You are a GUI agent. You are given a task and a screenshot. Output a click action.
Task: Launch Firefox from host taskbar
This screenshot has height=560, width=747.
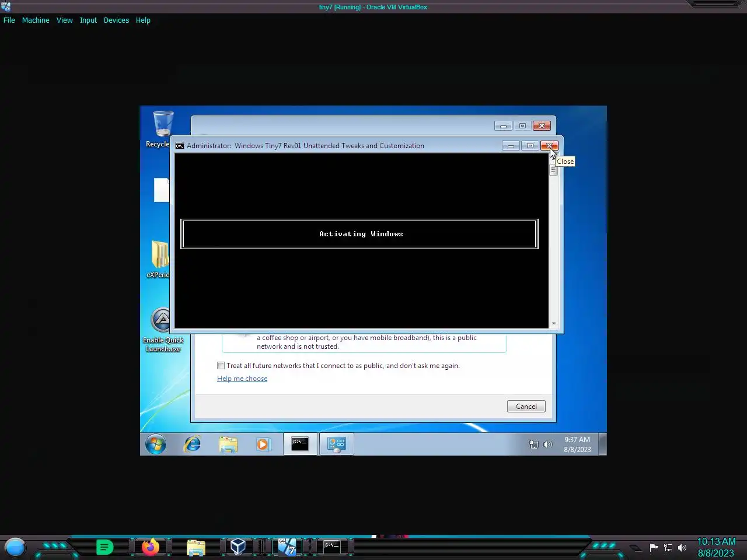click(x=151, y=547)
